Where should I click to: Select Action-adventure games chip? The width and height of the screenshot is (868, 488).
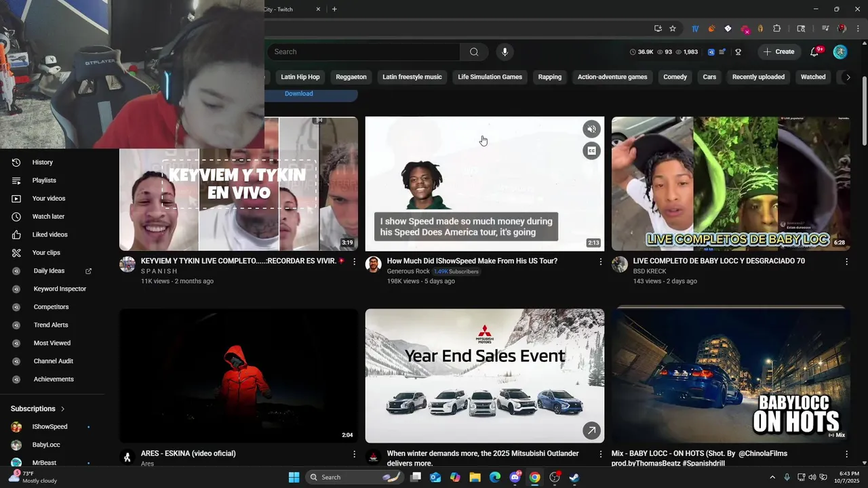coord(612,77)
